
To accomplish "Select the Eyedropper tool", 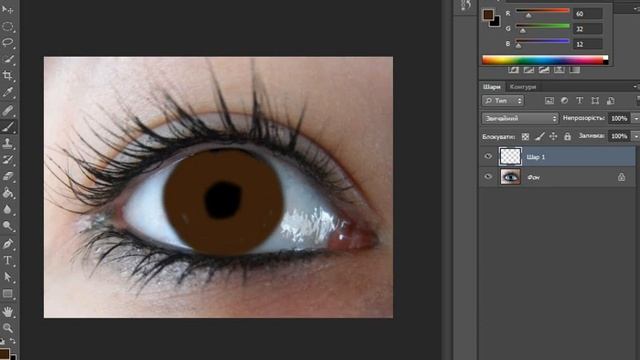I will click(7, 92).
